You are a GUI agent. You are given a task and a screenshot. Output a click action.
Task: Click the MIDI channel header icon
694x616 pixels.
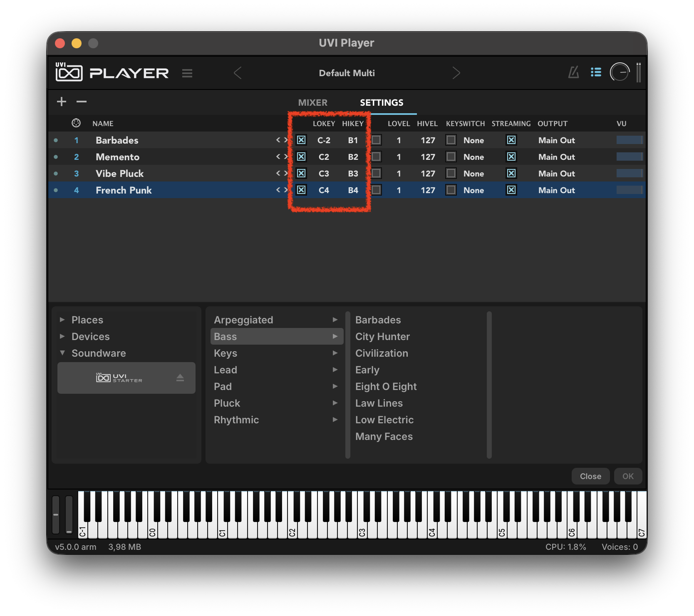76,123
